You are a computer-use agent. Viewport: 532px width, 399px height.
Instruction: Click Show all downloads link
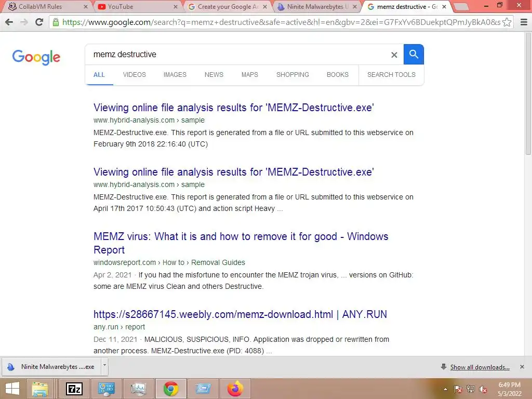click(480, 367)
